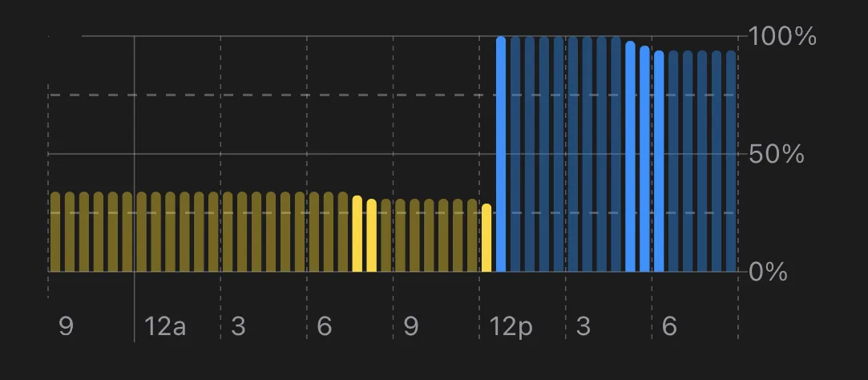Select the 50% axis label

coord(776,155)
